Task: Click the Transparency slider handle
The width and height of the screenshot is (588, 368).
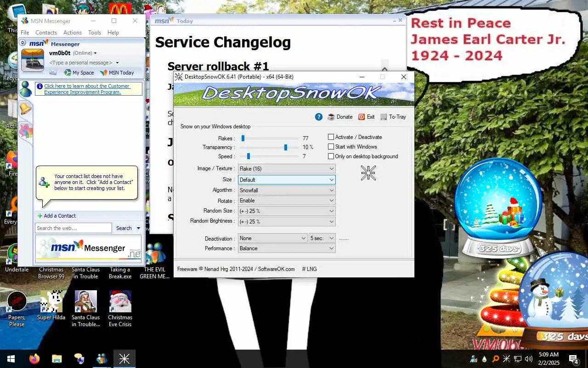Action: point(286,147)
